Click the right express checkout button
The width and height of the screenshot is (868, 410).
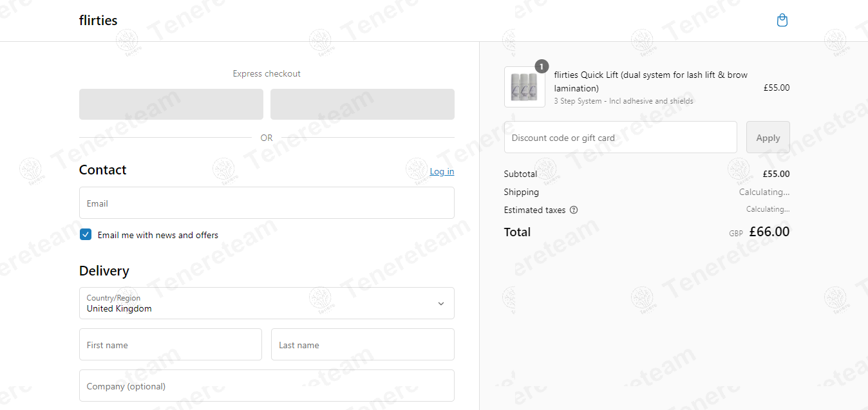[363, 104]
